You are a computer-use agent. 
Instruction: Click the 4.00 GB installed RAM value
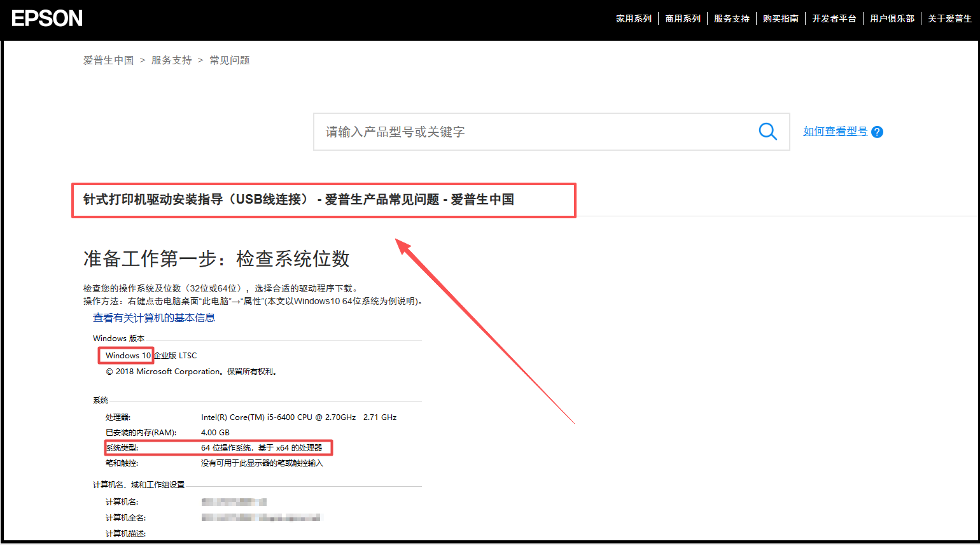(x=215, y=432)
